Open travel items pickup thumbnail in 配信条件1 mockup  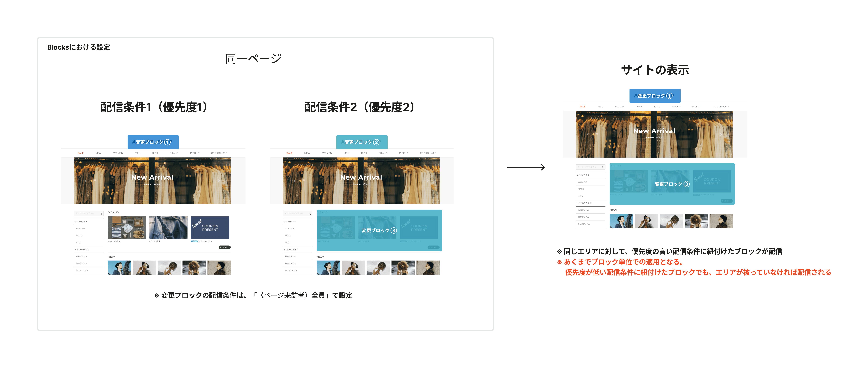pyautogui.click(x=127, y=228)
